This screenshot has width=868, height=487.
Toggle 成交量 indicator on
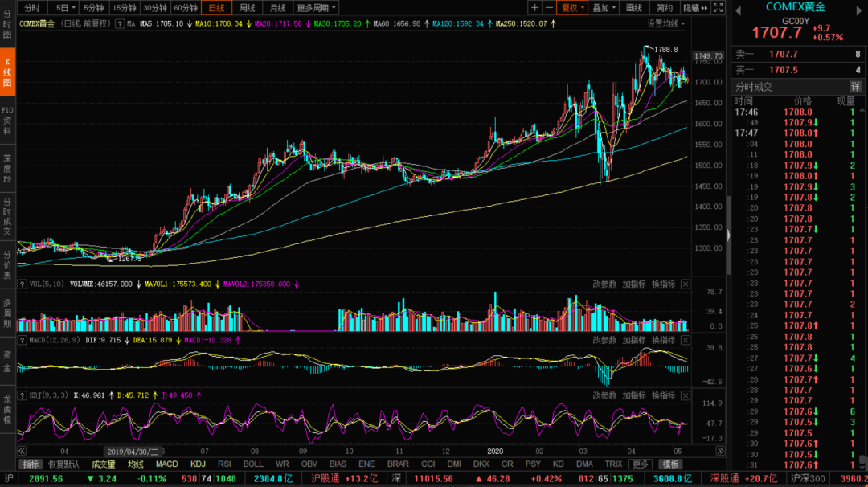tap(103, 464)
